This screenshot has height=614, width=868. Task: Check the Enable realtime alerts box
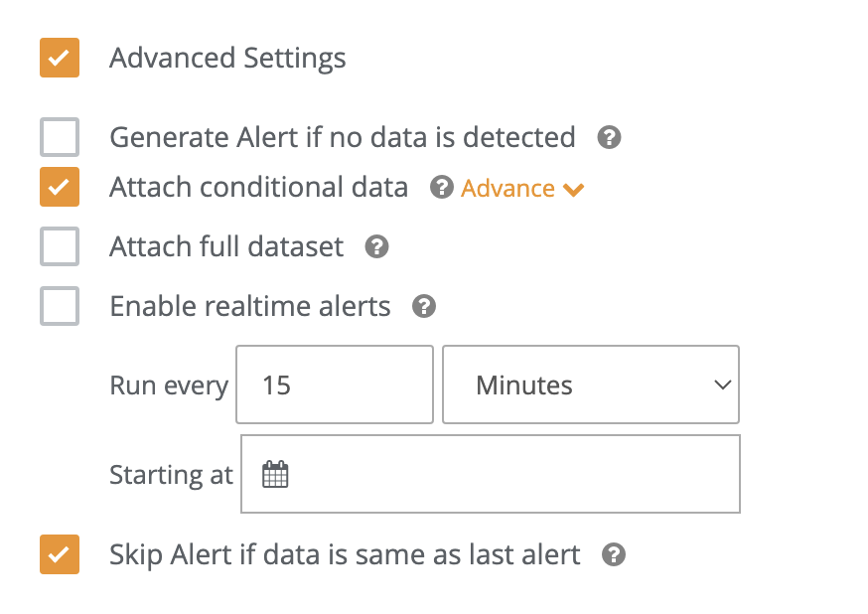[60, 306]
